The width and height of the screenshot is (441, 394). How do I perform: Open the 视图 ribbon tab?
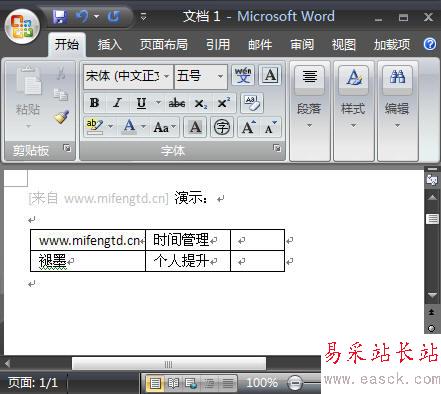(x=344, y=44)
